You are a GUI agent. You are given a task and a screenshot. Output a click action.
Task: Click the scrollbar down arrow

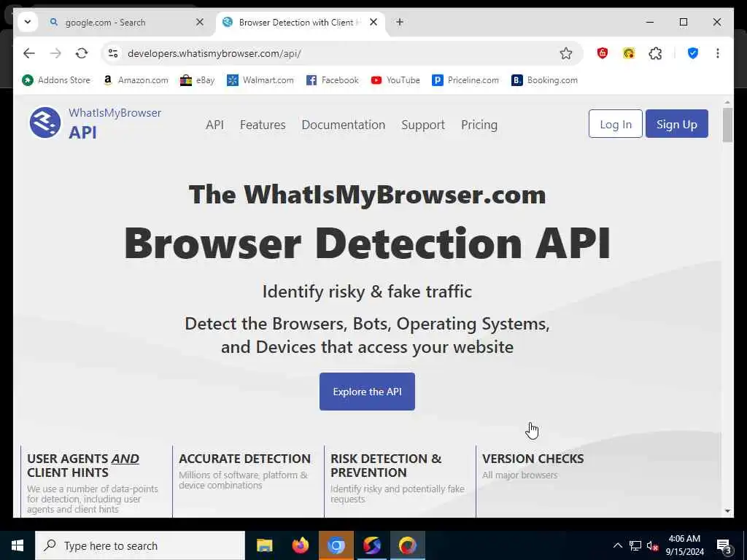tap(727, 511)
